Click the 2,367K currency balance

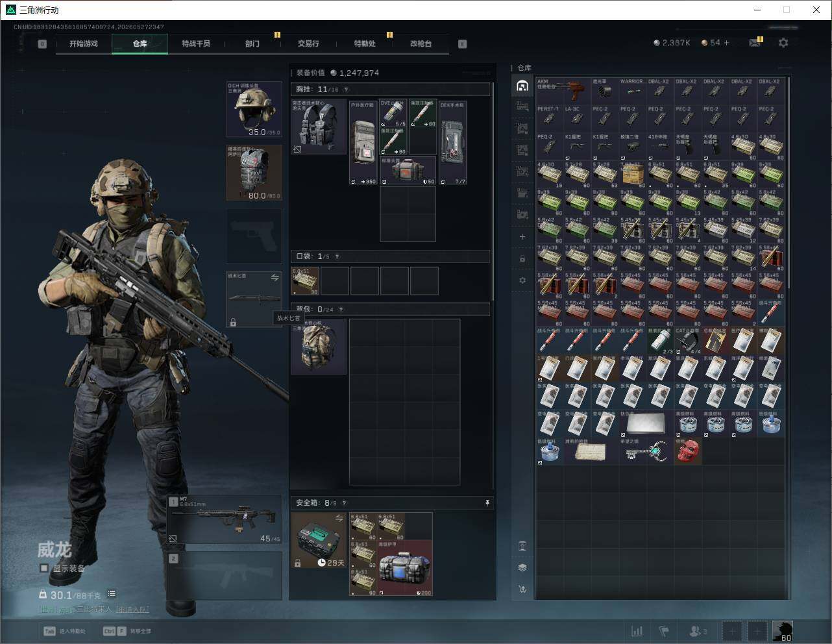click(672, 42)
